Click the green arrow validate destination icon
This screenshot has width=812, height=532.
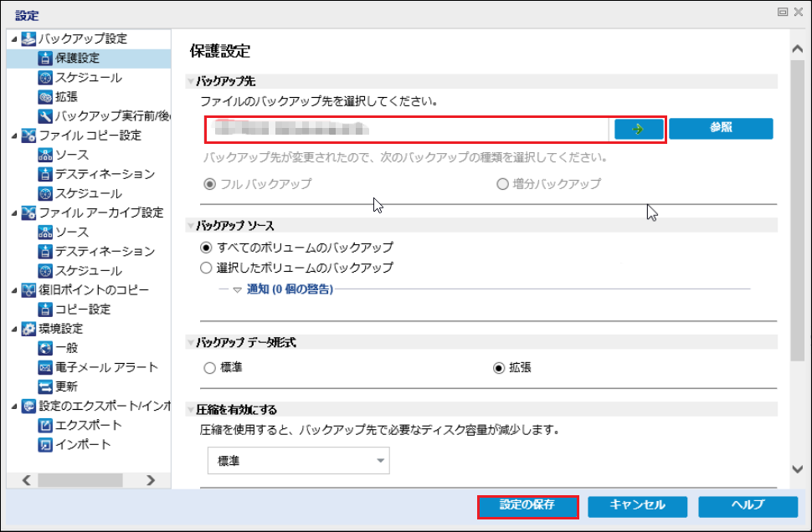639,129
